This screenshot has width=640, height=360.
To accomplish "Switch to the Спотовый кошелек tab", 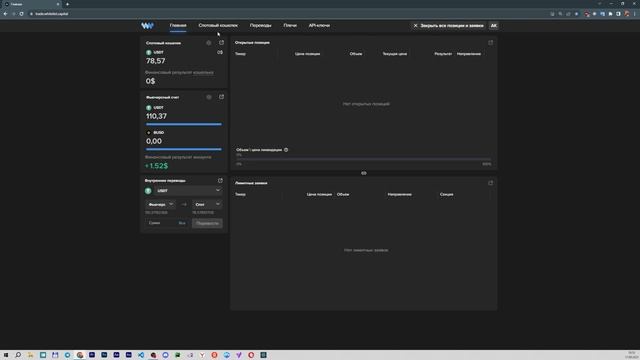I will click(218, 25).
